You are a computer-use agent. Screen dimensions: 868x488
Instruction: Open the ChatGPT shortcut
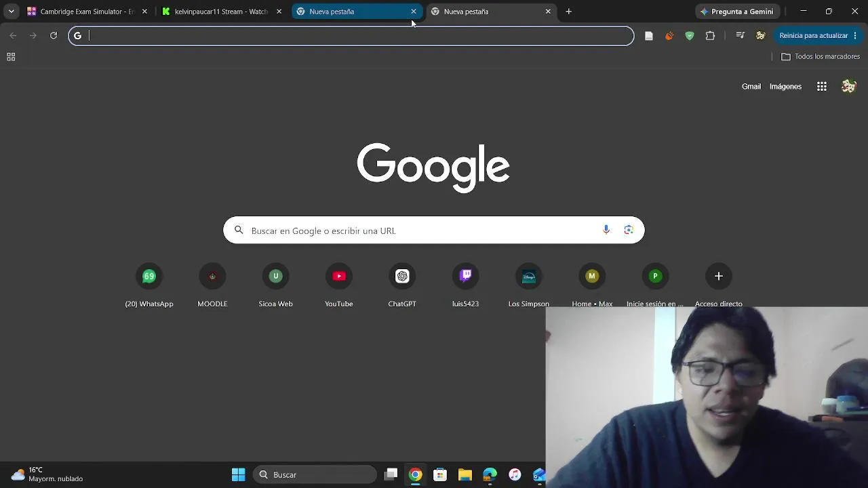(x=402, y=285)
